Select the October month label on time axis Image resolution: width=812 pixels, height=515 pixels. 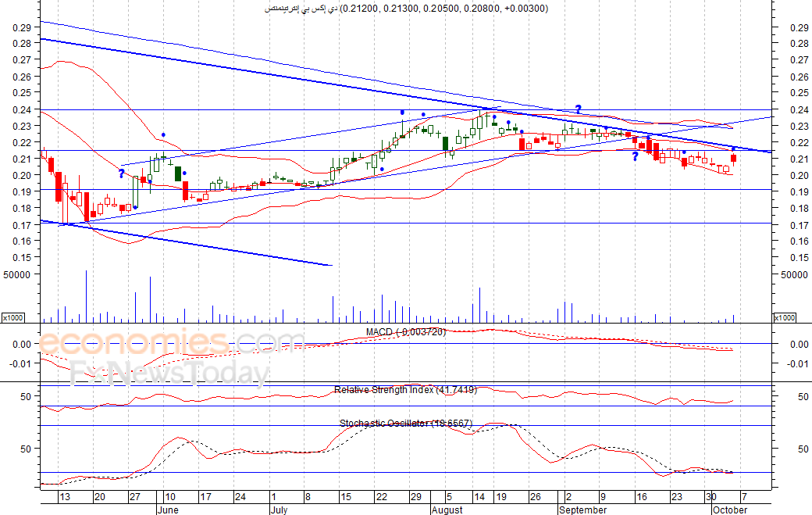pos(730,510)
